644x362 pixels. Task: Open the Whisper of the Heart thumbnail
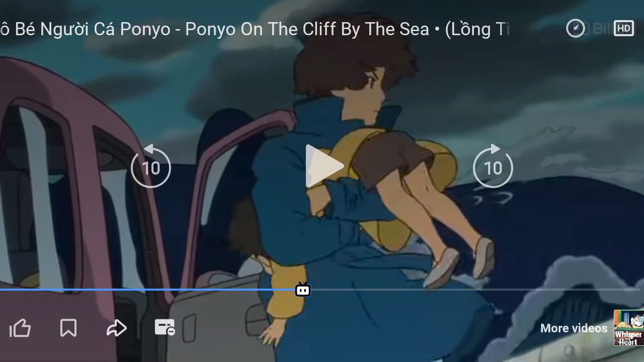coord(629,328)
